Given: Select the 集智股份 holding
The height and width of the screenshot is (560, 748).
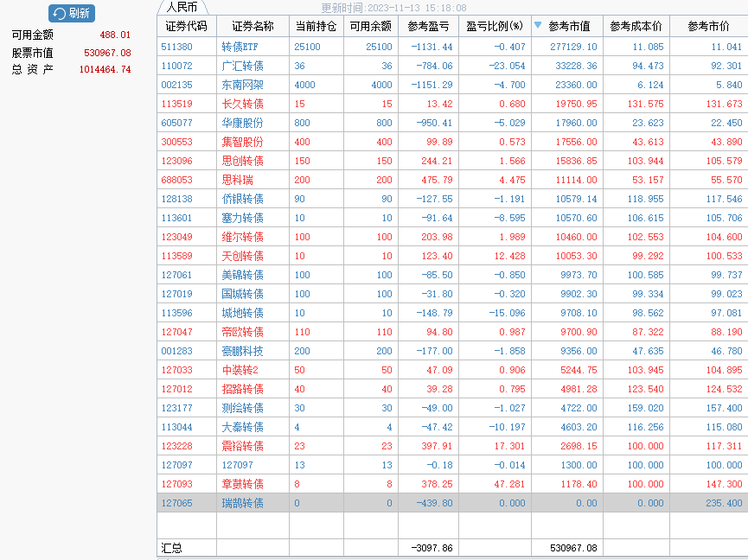Looking at the screenshot, I should pos(242,142).
